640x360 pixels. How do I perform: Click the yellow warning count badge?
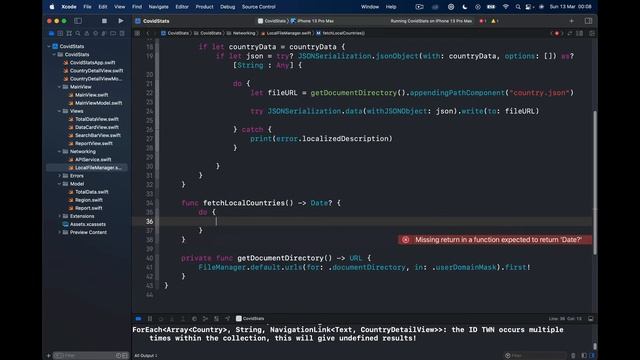coord(495,21)
